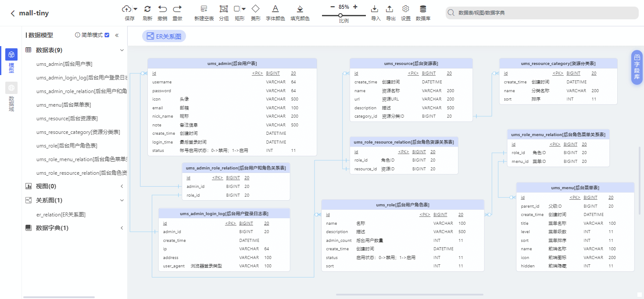Select ums_role[后台用户角色表] in the tree

pyautogui.click(x=67, y=146)
